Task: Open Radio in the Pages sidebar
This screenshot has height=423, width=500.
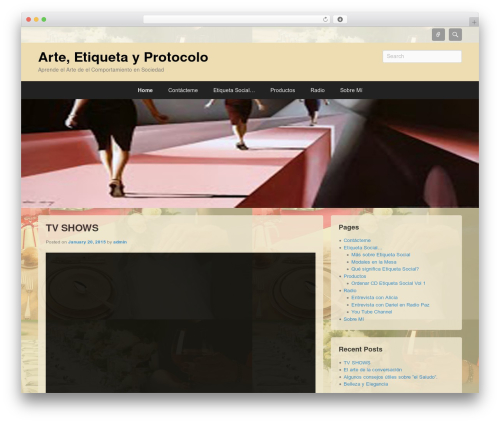Action: [x=350, y=291]
